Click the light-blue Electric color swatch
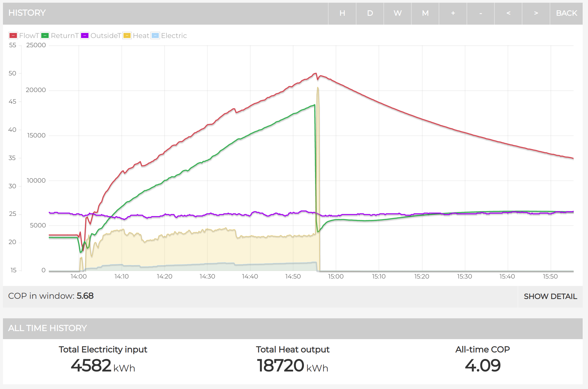Screen dimensions: 588x389 tap(155, 36)
